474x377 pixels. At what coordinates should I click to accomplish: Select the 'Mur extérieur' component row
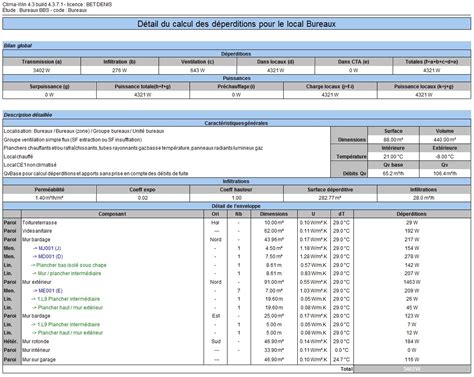coord(236,282)
